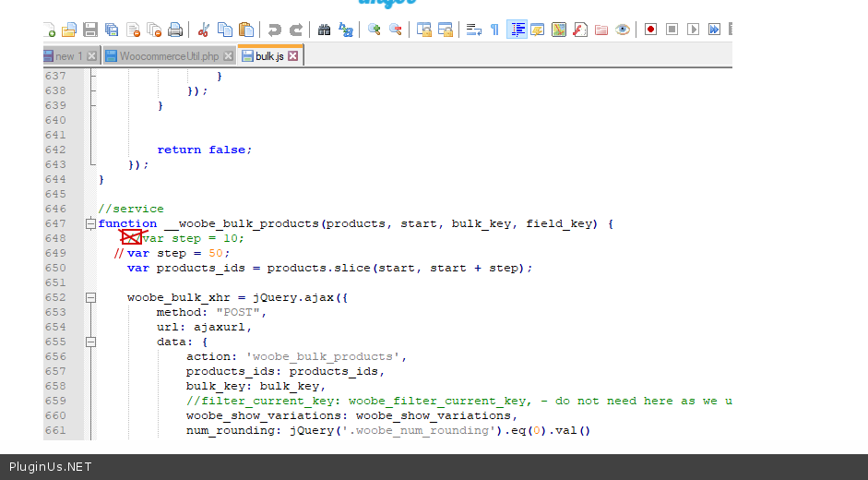Close the bulk.js tab

click(x=293, y=56)
